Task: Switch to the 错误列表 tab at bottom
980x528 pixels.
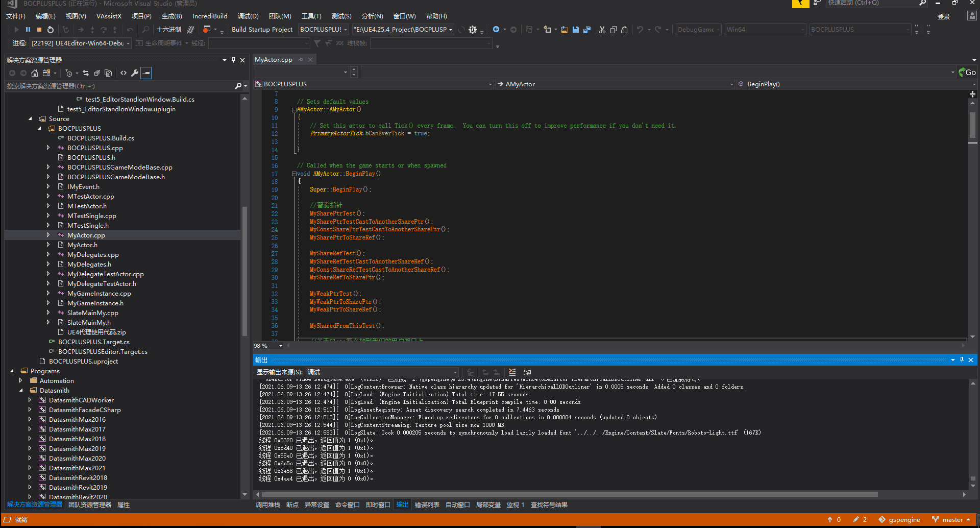Action: tap(427, 505)
